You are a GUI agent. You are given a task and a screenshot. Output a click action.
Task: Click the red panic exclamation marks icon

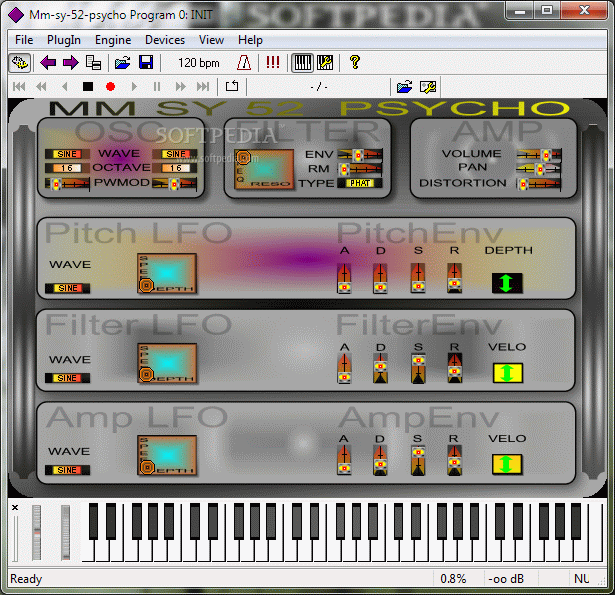[x=273, y=63]
